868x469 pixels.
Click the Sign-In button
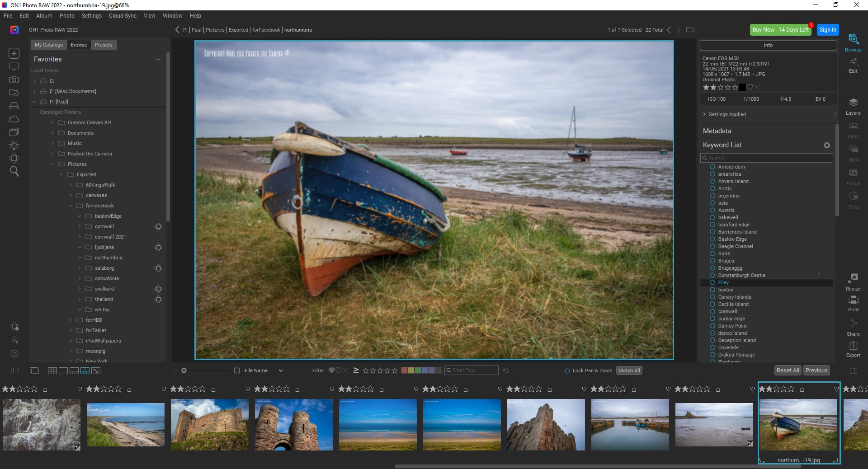(828, 30)
